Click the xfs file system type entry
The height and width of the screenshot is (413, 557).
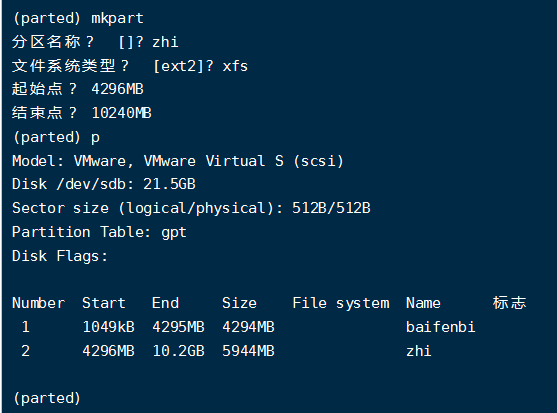pyautogui.click(x=235, y=66)
